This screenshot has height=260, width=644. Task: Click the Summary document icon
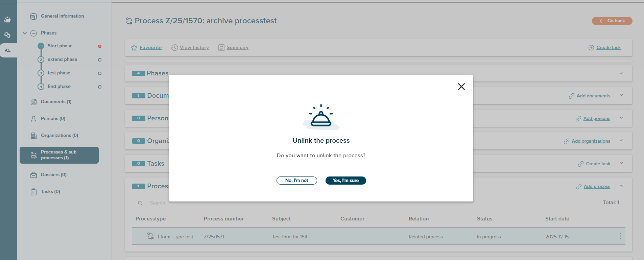tap(221, 48)
